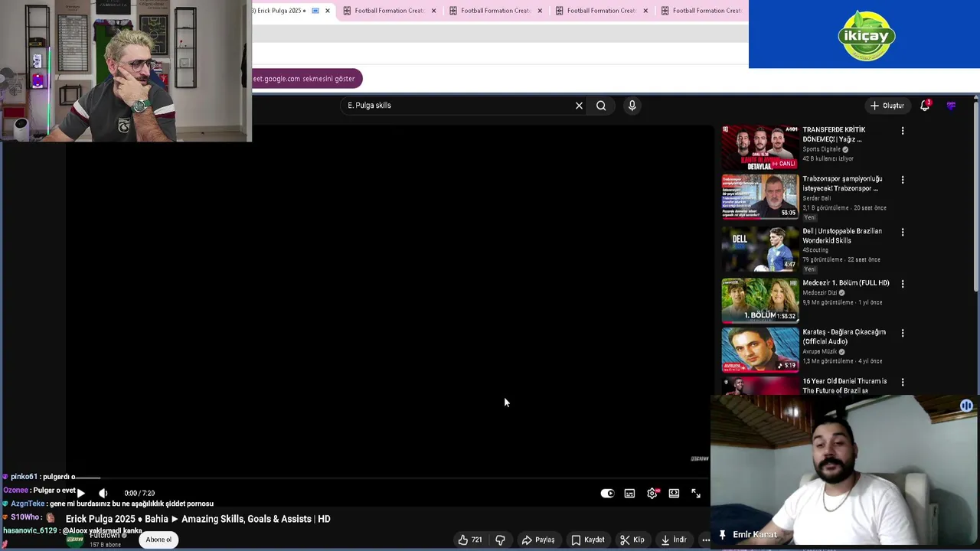Subscribe using the Abone ol button
The width and height of the screenshot is (980, 551).
click(x=158, y=540)
